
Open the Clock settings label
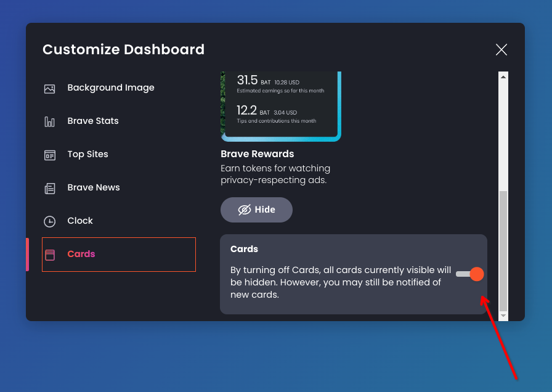tap(80, 221)
